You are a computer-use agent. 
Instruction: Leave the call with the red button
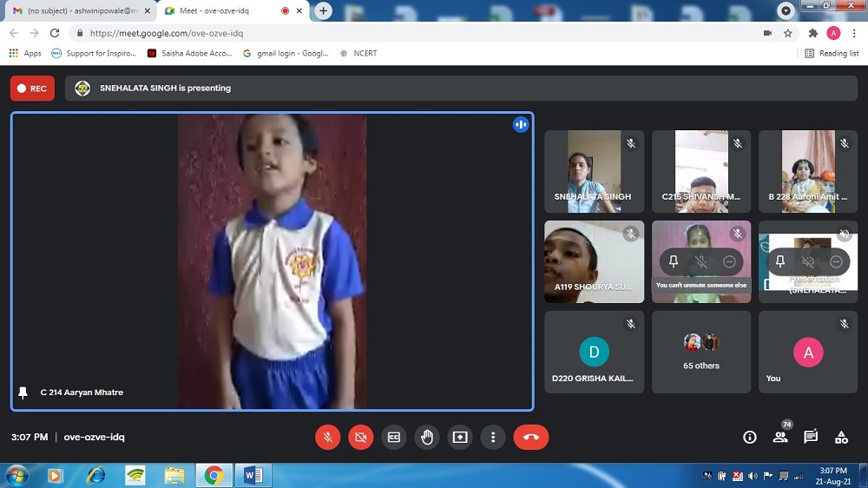tap(530, 437)
